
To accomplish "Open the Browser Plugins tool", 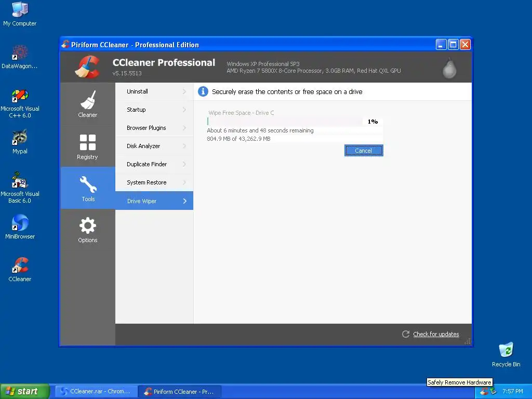I will [154, 128].
